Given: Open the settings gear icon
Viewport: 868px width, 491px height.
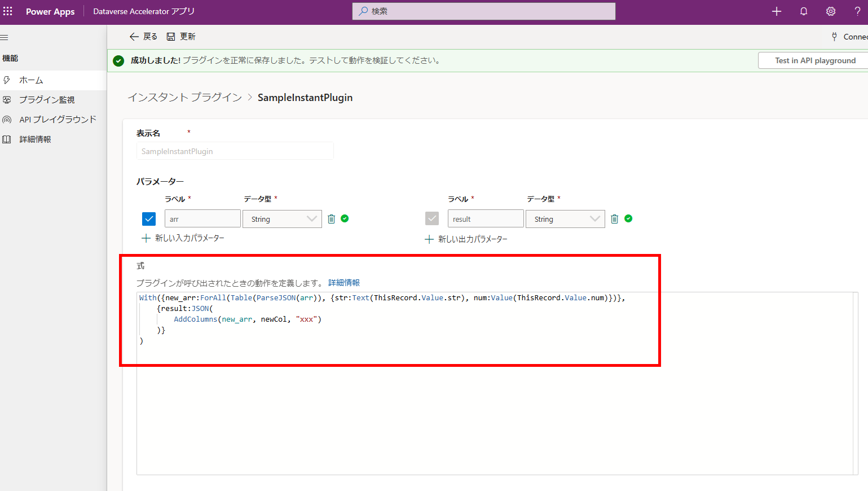Looking at the screenshot, I should coord(831,11).
